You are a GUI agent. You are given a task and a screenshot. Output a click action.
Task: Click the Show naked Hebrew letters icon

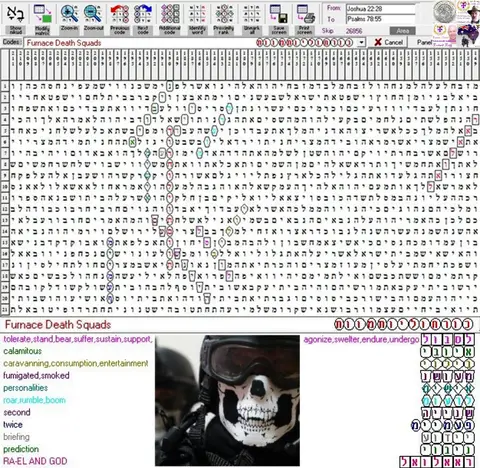tap(15, 14)
